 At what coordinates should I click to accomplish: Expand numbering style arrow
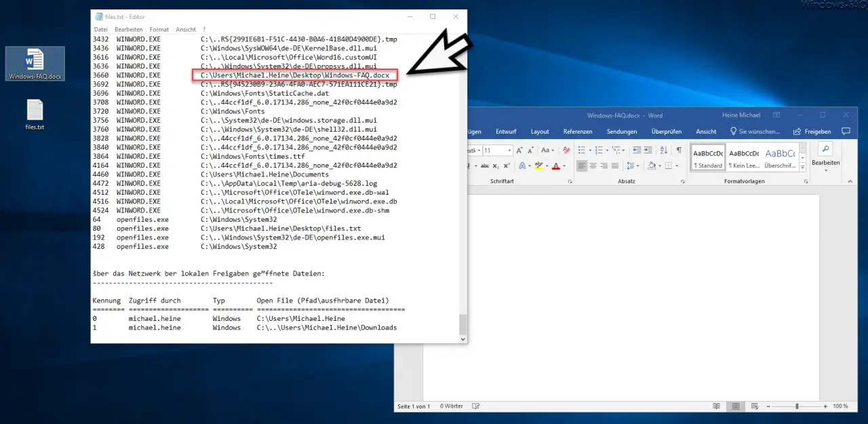(x=607, y=151)
